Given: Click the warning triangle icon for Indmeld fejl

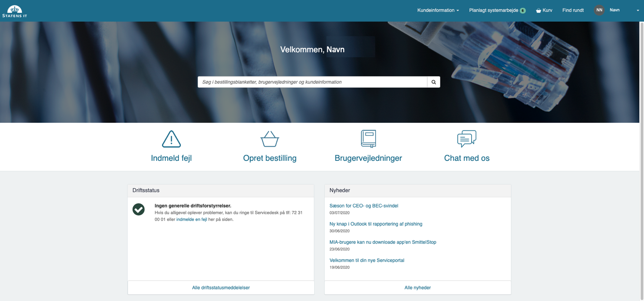Looking at the screenshot, I should point(171,139).
